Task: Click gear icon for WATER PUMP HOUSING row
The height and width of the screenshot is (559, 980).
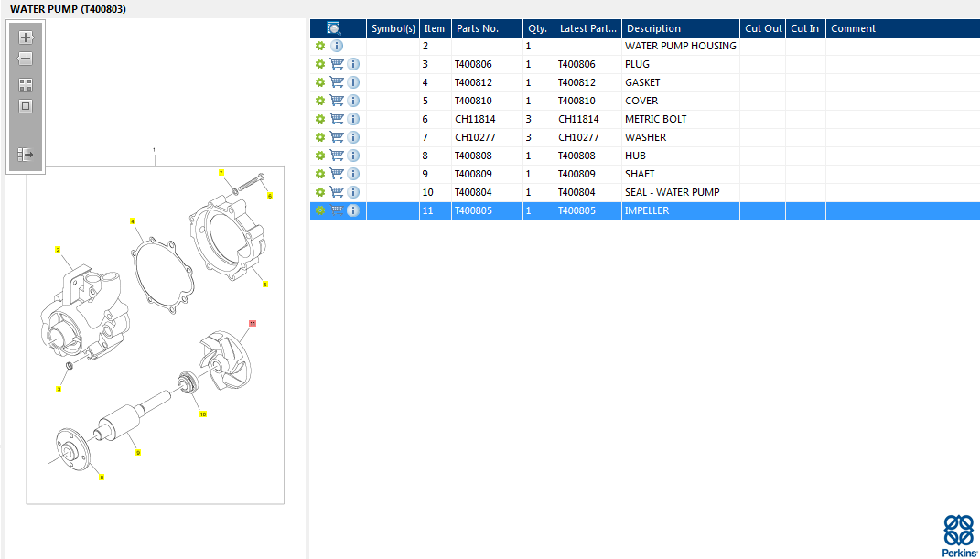Action: pos(320,46)
